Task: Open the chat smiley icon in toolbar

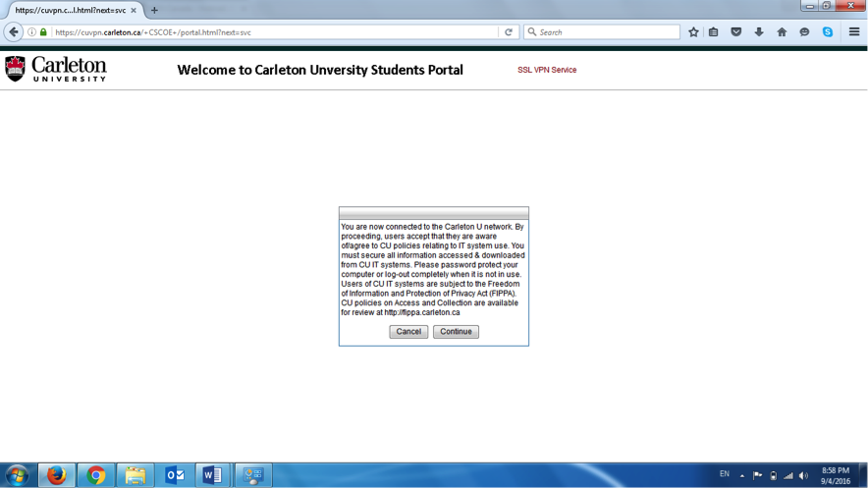Action: [804, 32]
